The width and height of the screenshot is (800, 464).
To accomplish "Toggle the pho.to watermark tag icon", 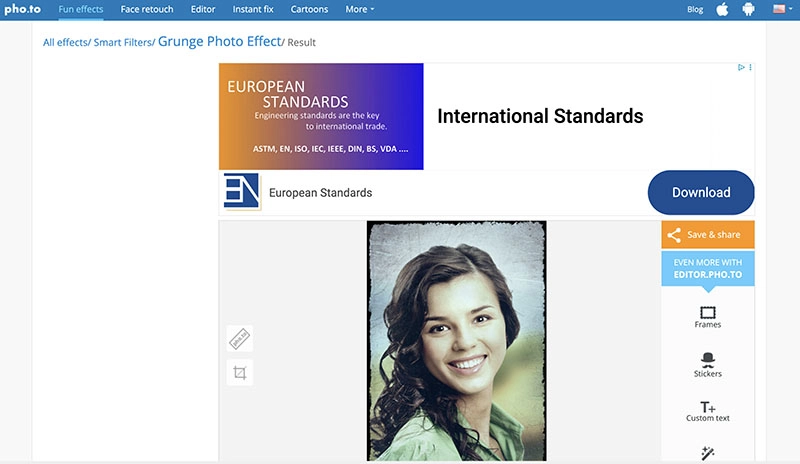I will 240,338.
